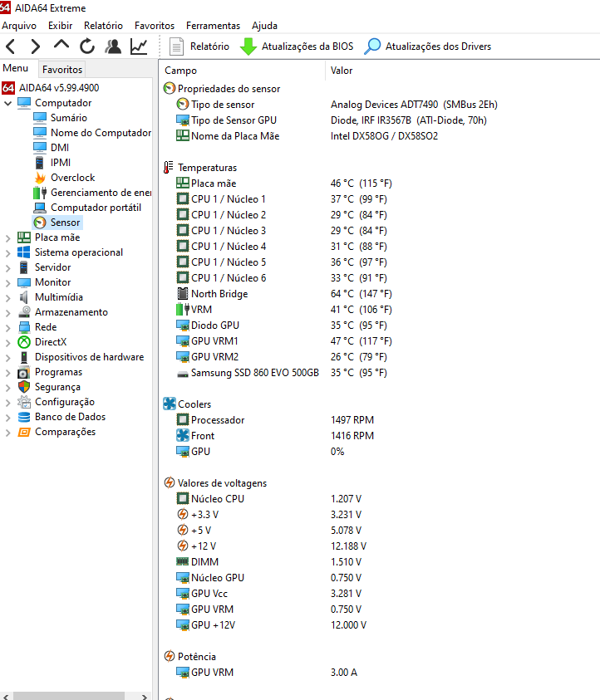
Task: Open the Favoritos menu in menu bar
Action: pos(155,26)
